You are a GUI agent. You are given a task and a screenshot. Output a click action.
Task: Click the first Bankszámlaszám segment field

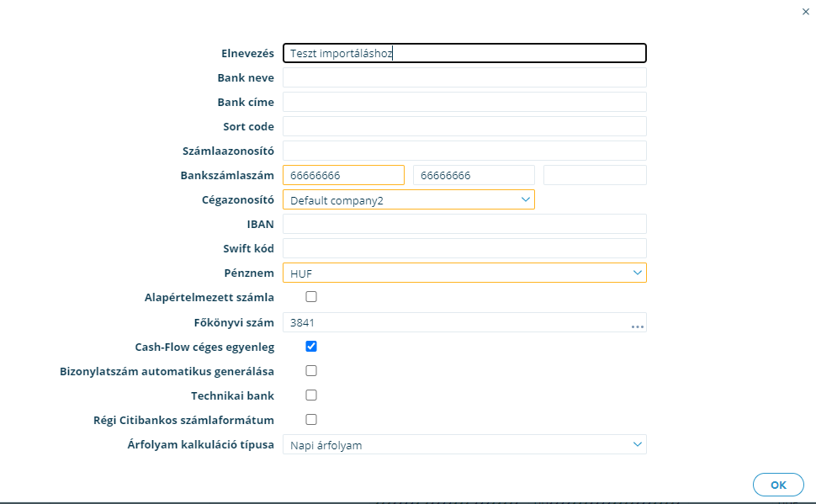[343, 175]
